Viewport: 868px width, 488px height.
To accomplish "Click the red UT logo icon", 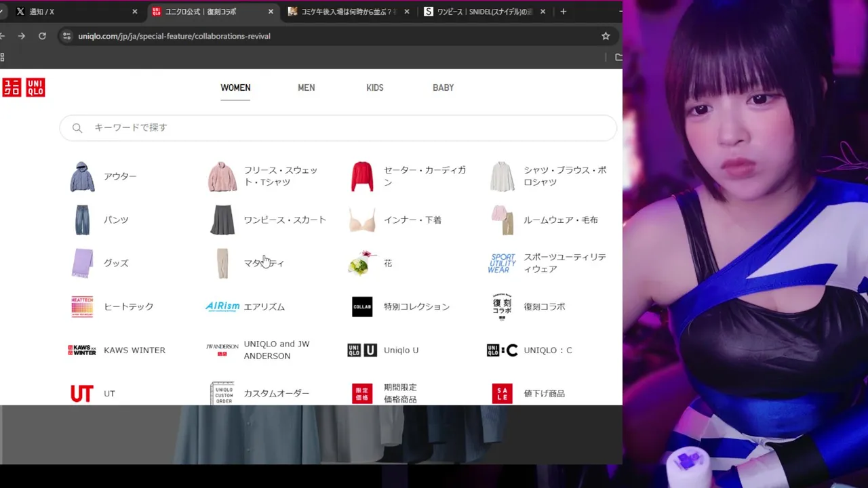I will tap(82, 393).
